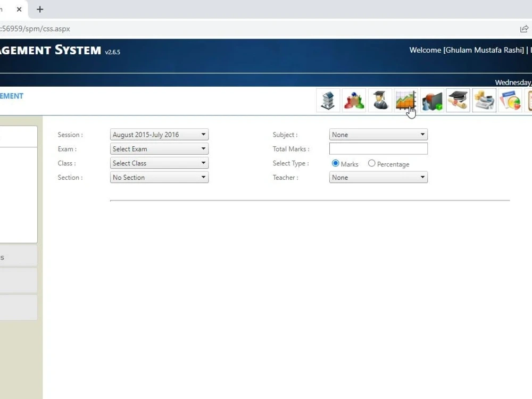Click the browser address bar URL

[35, 29]
